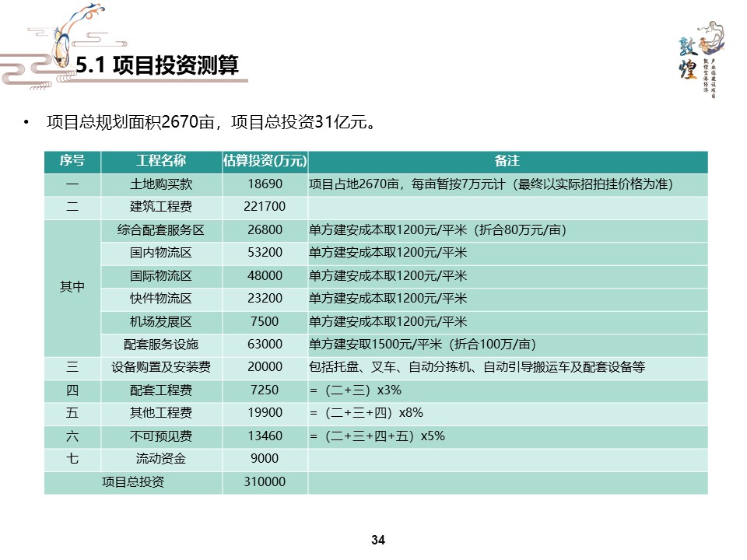Select the serial number 七

coord(72,459)
